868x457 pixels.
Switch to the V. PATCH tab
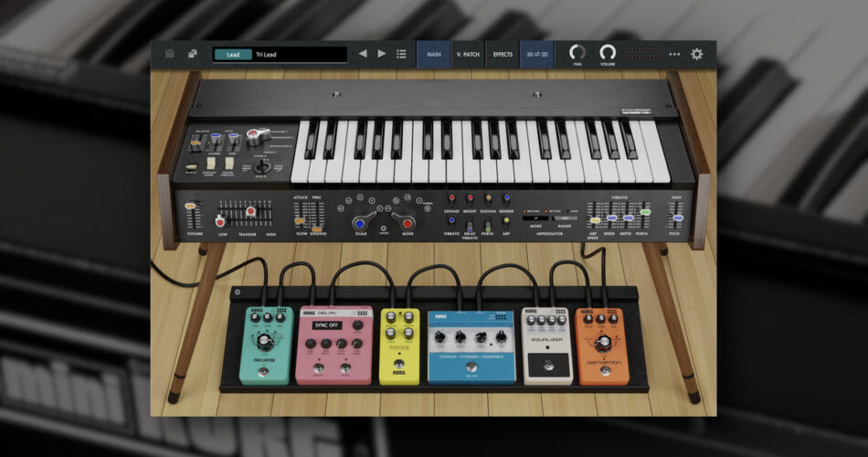point(467,54)
